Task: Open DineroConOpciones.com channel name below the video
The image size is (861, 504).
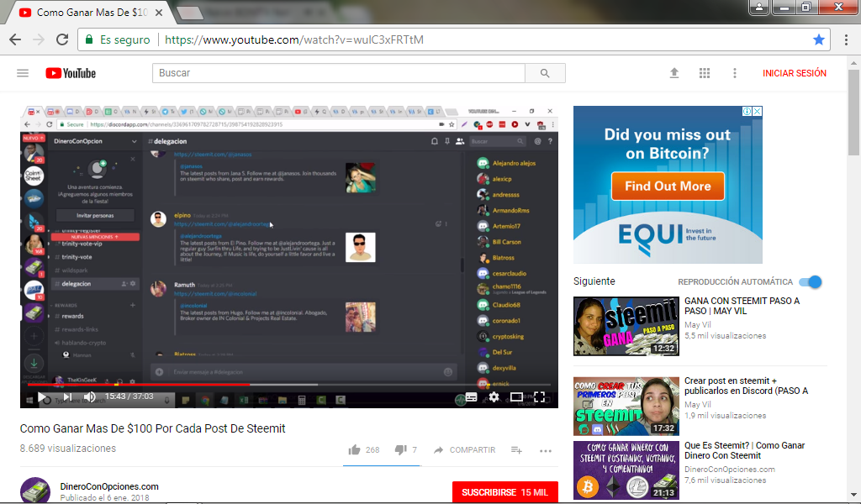Action: [109, 486]
